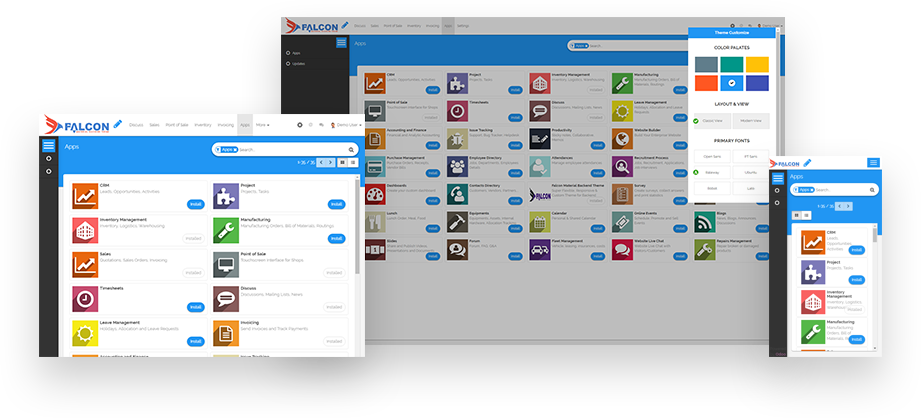Open Point of Sale monitor icon in the left window
This screenshot has width=921, height=418.
click(226, 265)
